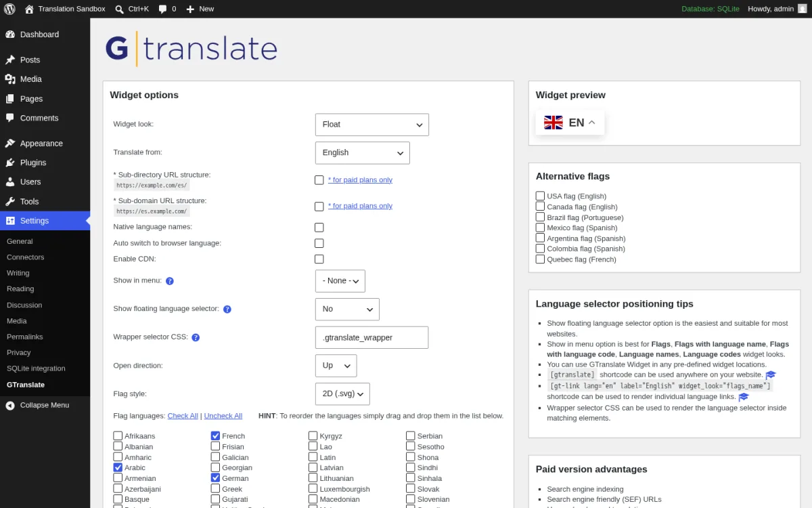Uncheck the French language checkbox
This screenshot has width=812, height=508.
point(215,436)
